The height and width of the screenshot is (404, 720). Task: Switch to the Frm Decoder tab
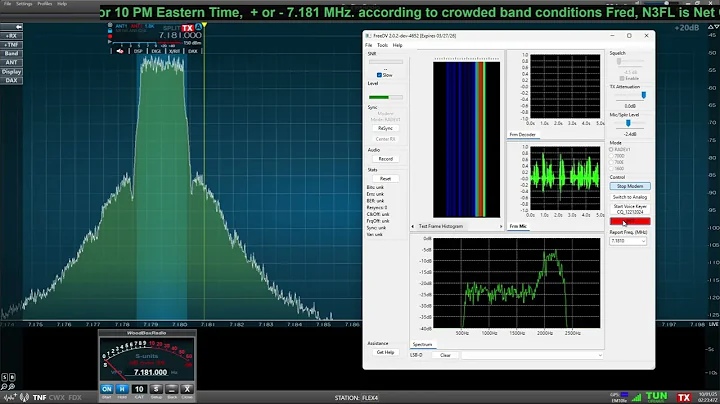[x=523, y=135]
